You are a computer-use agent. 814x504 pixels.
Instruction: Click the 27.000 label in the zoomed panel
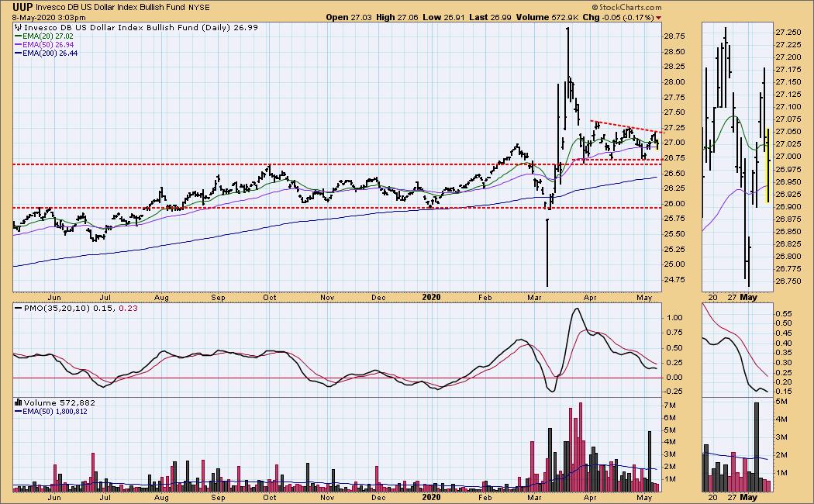[x=788, y=157]
